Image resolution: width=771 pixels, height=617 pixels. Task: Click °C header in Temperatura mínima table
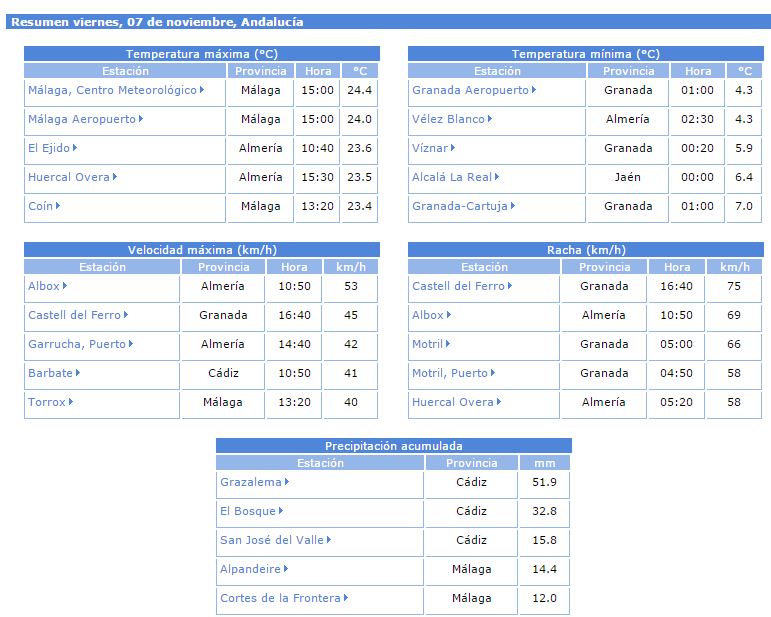pos(745,71)
